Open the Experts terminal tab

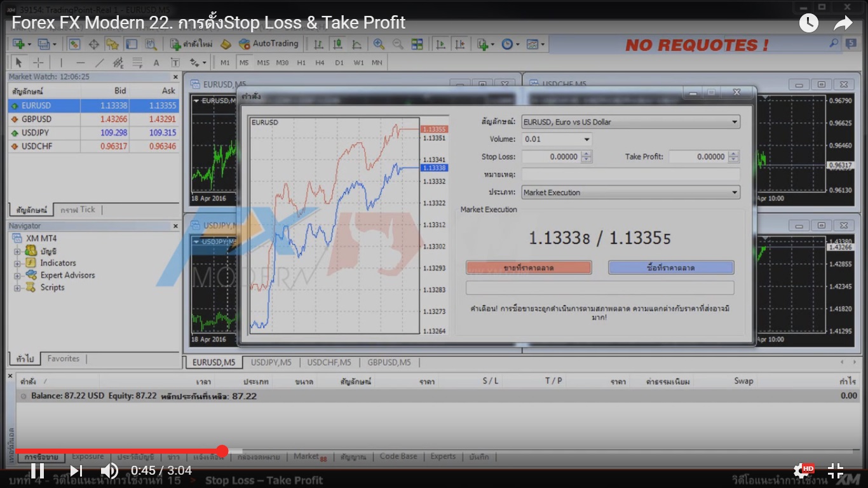[443, 456]
